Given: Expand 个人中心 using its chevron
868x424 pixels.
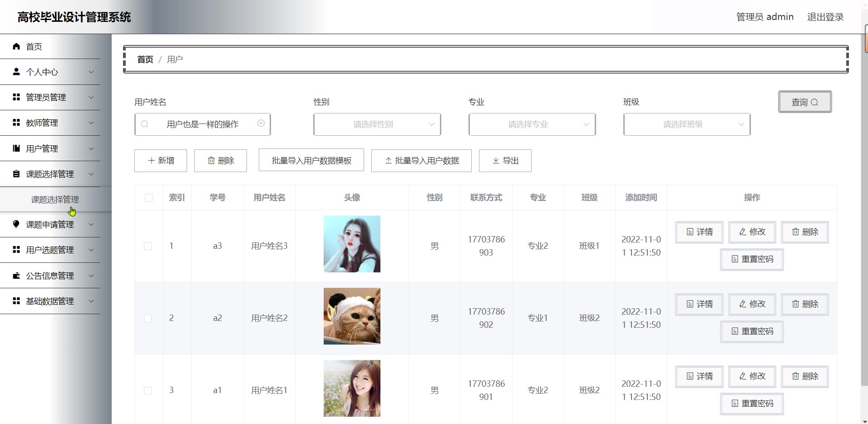Looking at the screenshot, I should [91, 72].
